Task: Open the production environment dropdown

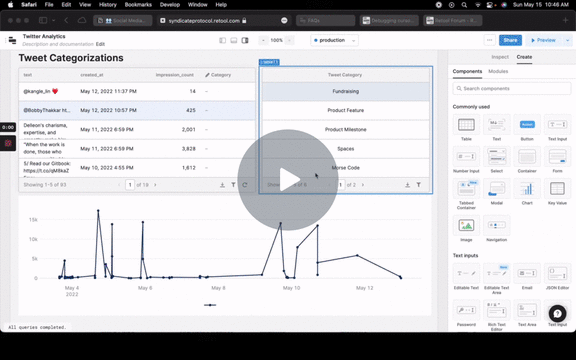Action: point(334,40)
